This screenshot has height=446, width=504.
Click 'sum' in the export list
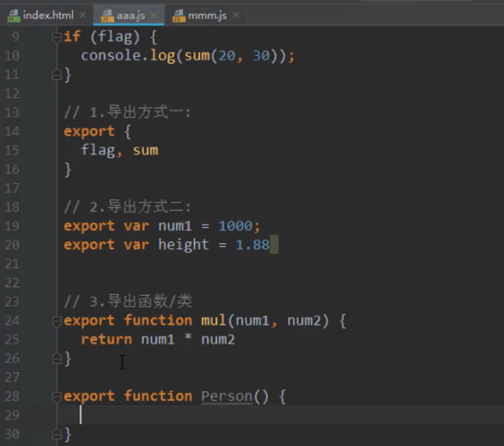(x=145, y=151)
